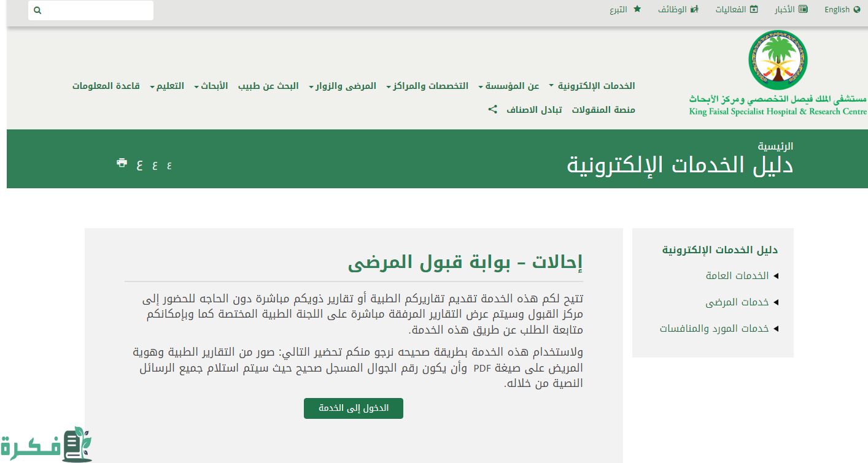
Task: Select the largest ع font size icon
Action: (x=139, y=164)
